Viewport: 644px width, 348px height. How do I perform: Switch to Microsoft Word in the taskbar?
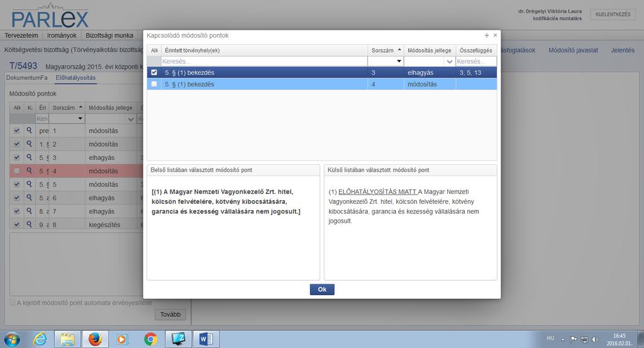point(206,339)
